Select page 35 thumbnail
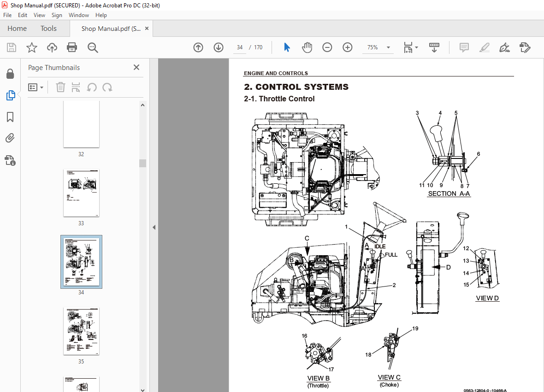The image size is (544, 392). (x=81, y=331)
